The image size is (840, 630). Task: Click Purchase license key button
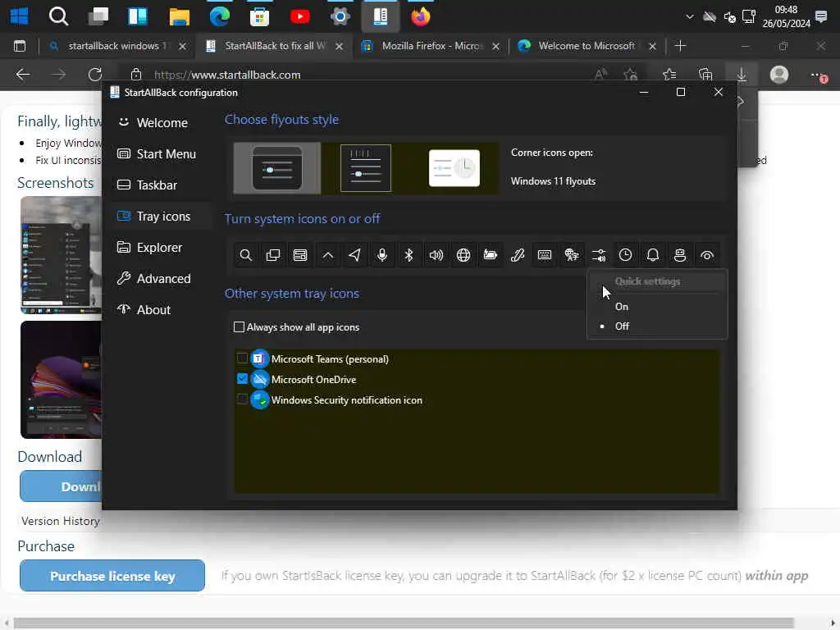(112, 576)
